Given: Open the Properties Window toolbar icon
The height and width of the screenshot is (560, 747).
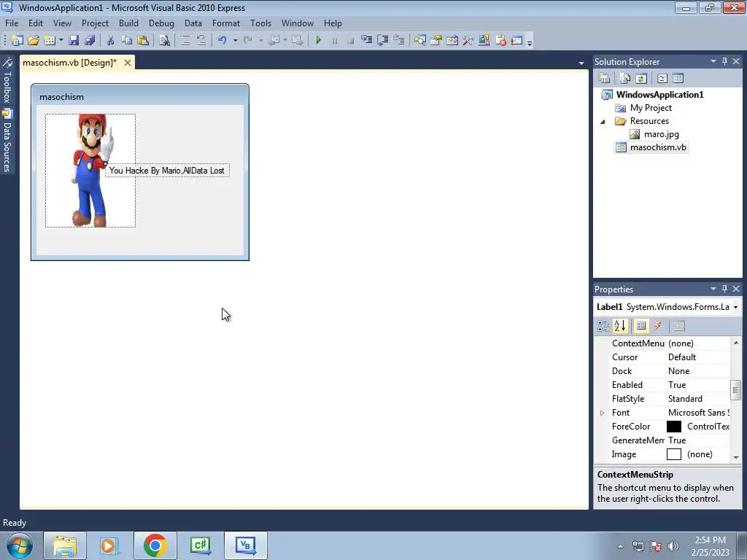Looking at the screenshot, I should (x=436, y=41).
